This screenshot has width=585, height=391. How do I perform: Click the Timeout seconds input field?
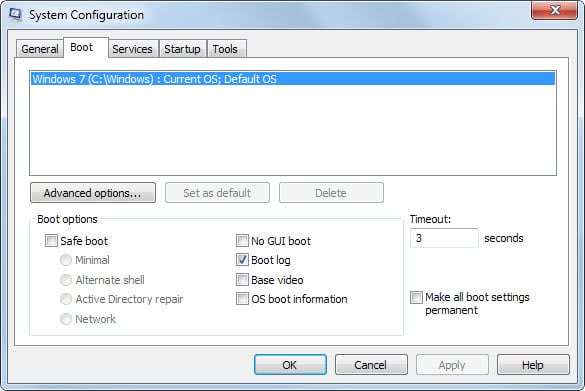444,238
